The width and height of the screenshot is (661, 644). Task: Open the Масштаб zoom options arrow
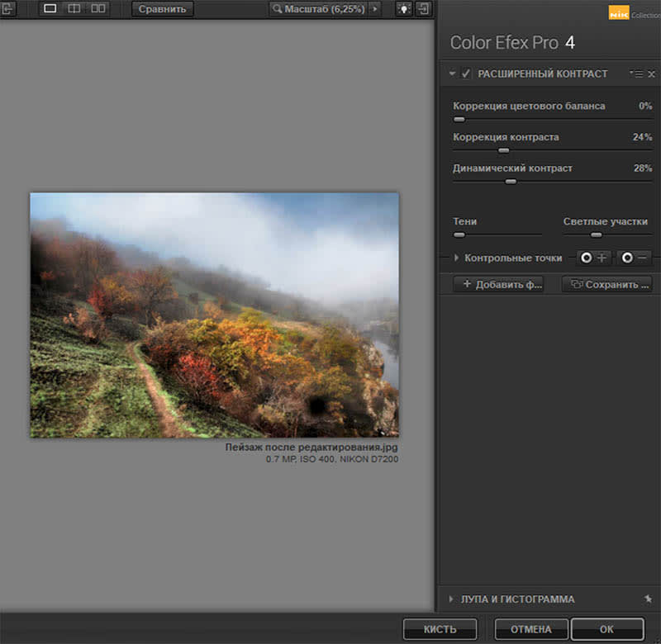coord(375,8)
